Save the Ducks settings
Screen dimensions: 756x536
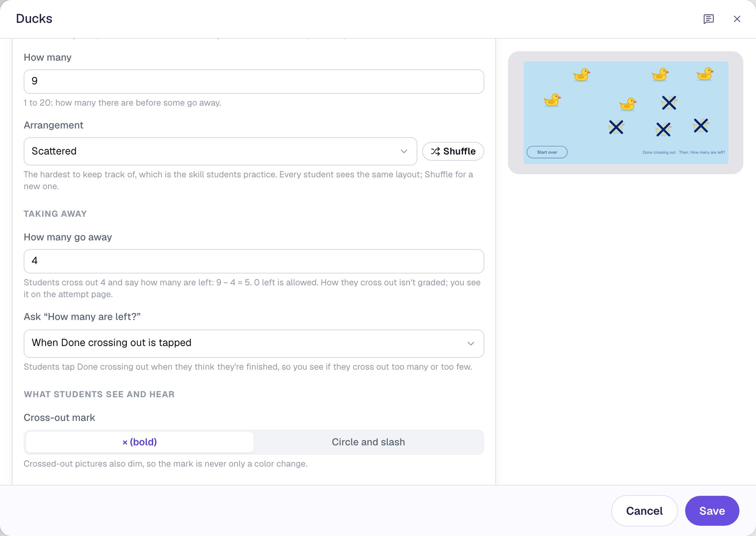pos(712,511)
